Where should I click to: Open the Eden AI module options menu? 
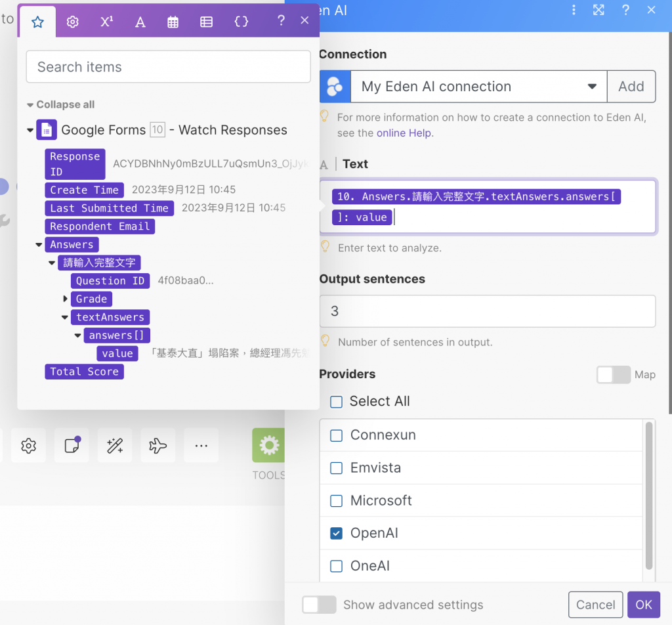[x=574, y=10]
